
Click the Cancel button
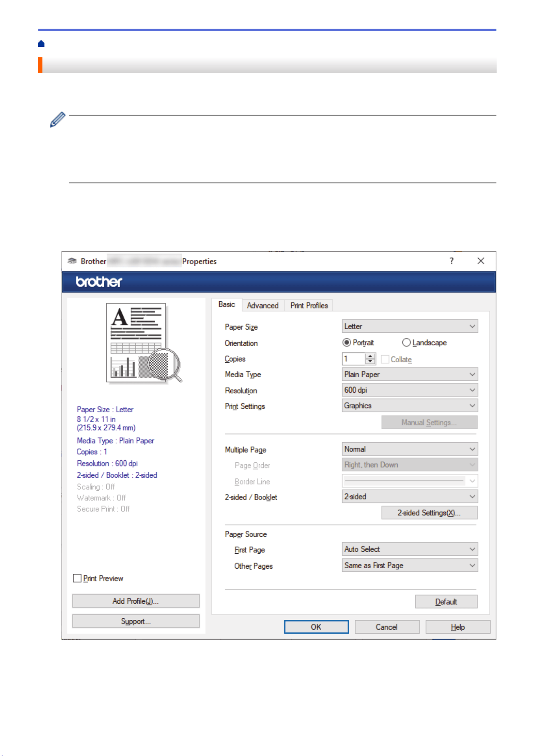(x=387, y=627)
